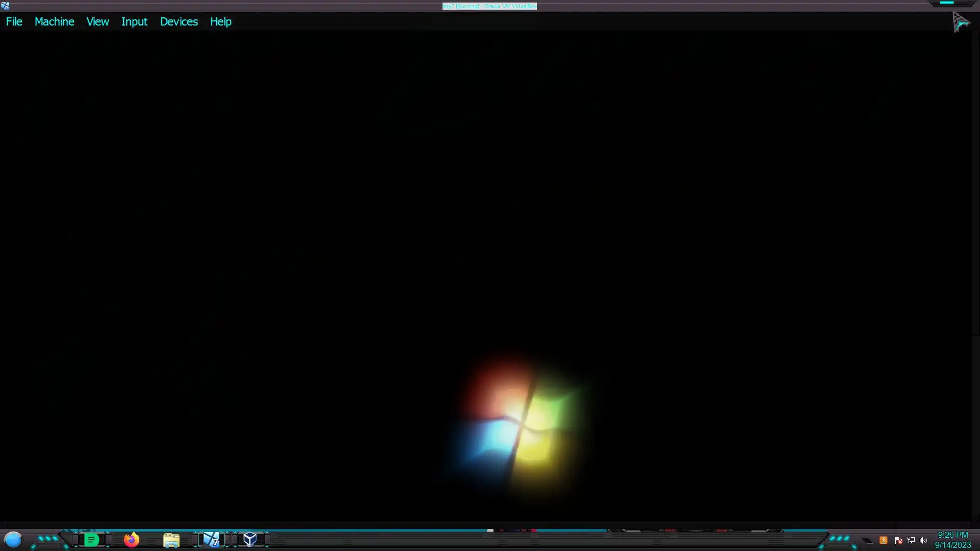Launch Firefox from the taskbar
The image size is (980, 551).
point(132,540)
